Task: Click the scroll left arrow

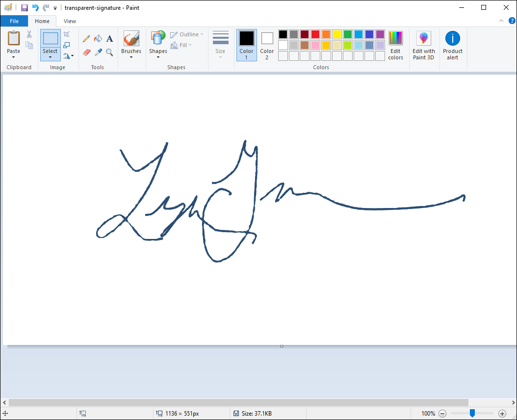Action: point(4,402)
